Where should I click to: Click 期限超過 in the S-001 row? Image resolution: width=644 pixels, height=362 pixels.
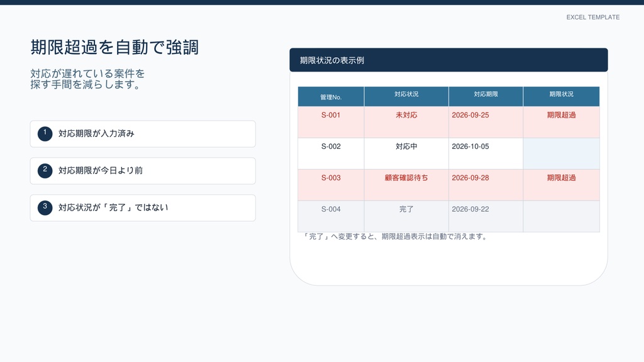[x=562, y=116]
